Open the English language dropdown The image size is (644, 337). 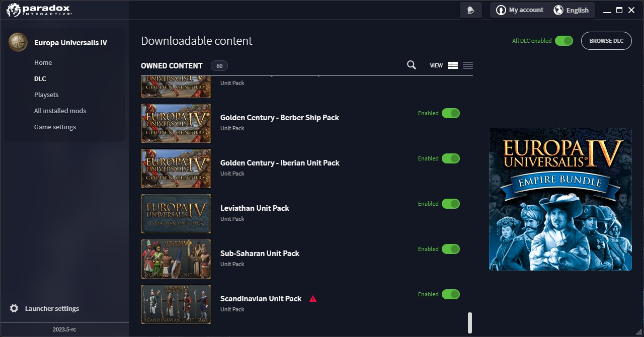pyautogui.click(x=571, y=10)
